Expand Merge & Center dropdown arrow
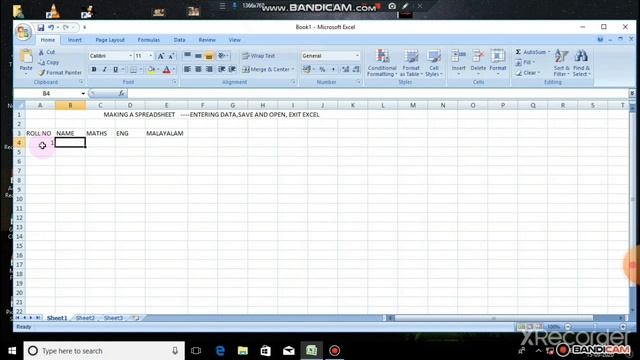 coord(293,70)
